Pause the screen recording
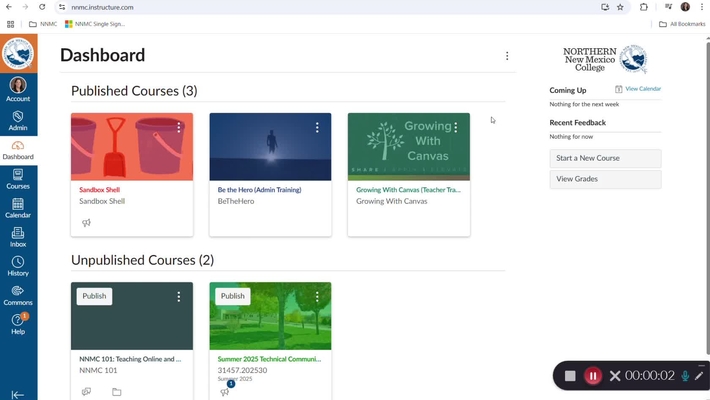The image size is (710, 400). point(593,376)
